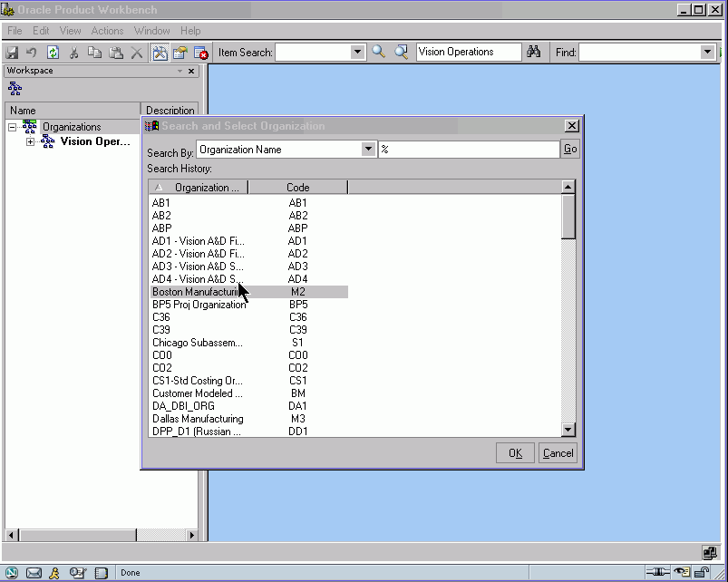The width and height of the screenshot is (728, 582).
Task: Click Cancel in the Select Organization dialog
Action: tap(558, 453)
